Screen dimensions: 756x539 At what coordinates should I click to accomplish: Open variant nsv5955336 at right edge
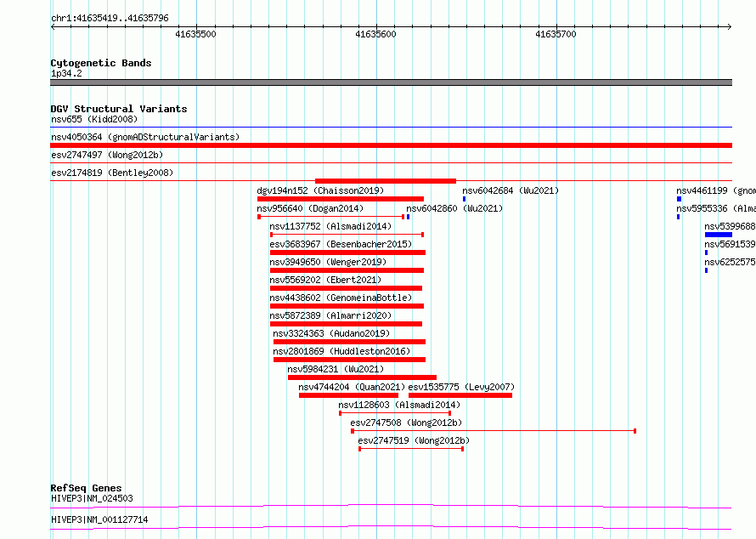716,208
